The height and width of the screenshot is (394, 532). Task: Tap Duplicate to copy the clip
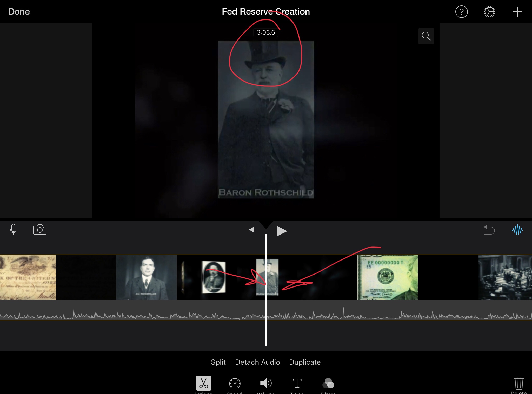point(305,362)
